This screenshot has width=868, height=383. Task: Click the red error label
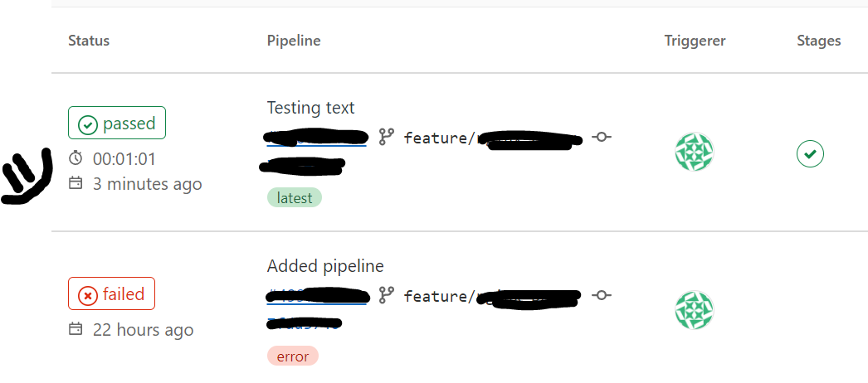[x=293, y=356]
